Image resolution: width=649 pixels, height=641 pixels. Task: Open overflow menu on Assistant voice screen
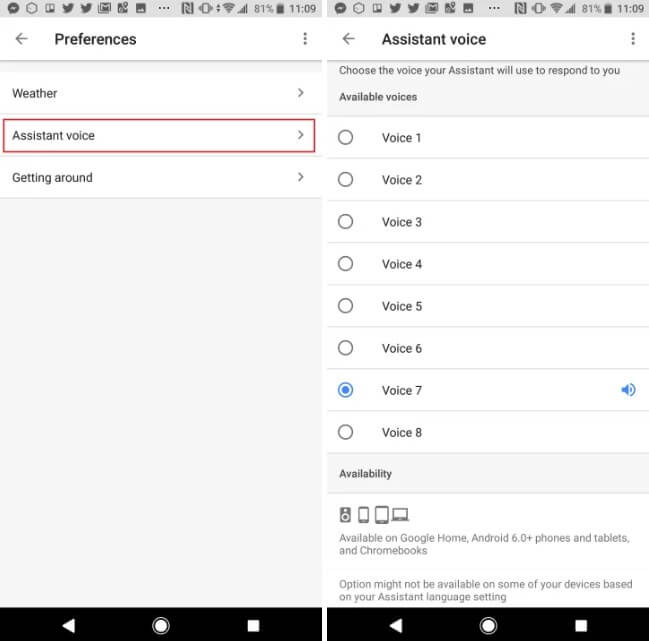click(632, 39)
